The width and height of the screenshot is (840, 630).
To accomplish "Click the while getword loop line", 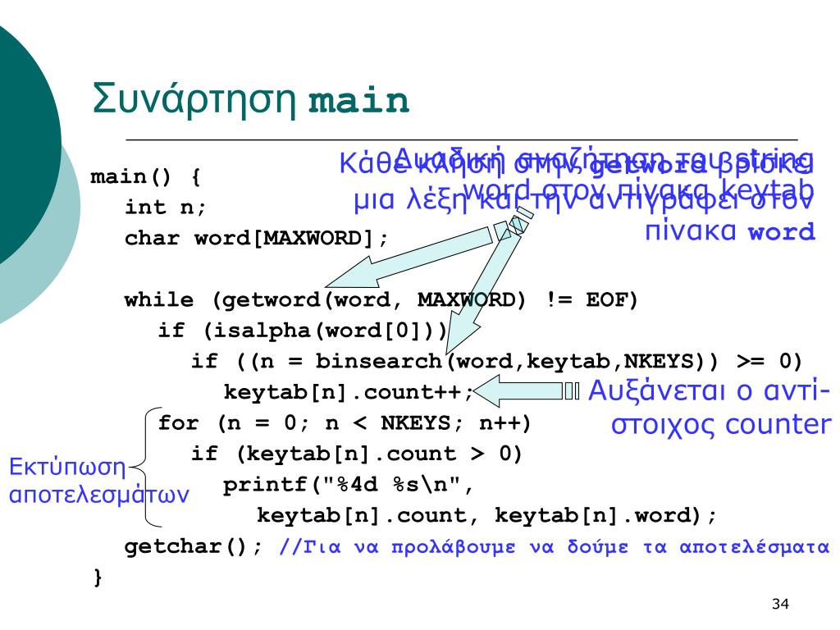I will coord(381,299).
